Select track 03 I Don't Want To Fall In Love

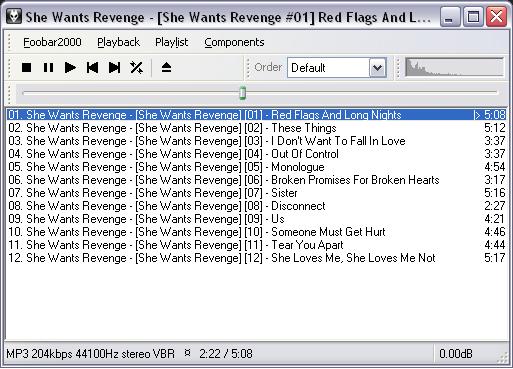pyautogui.click(x=257, y=141)
